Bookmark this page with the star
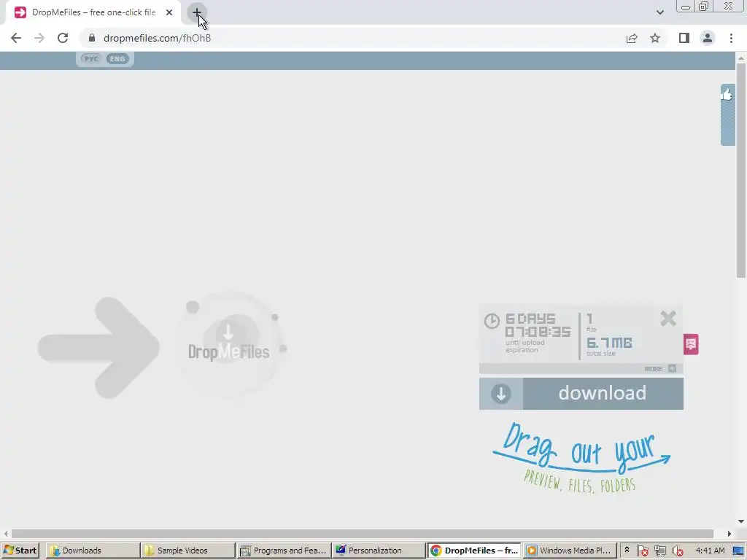Image resolution: width=747 pixels, height=560 pixels. click(655, 38)
